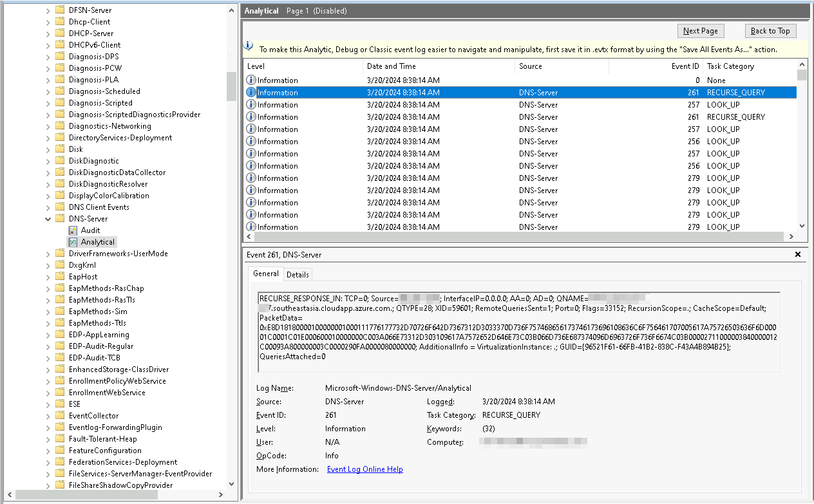Click the Back to Top button
814x504 pixels.
pyautogui.click(x=770, y=30)
